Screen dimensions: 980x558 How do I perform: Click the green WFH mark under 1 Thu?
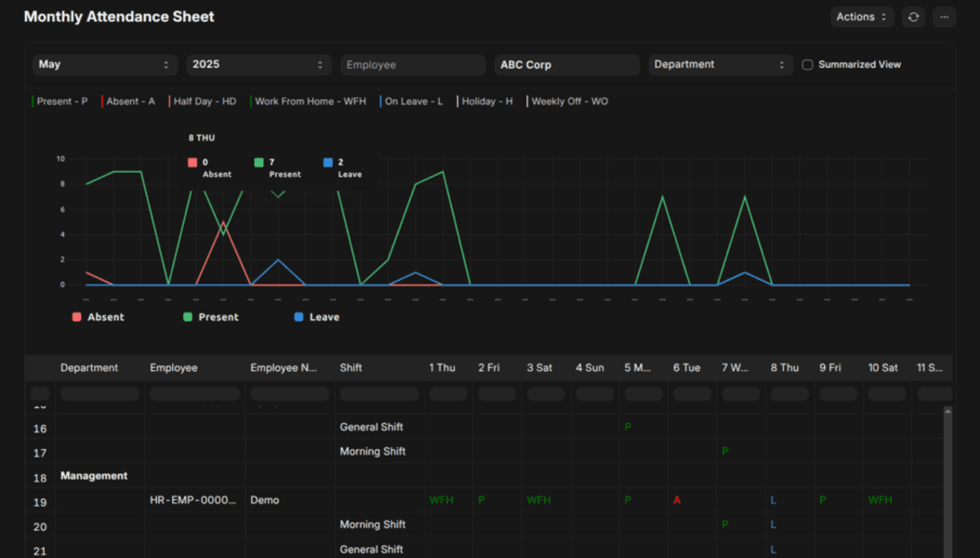[x=442, y=500]
